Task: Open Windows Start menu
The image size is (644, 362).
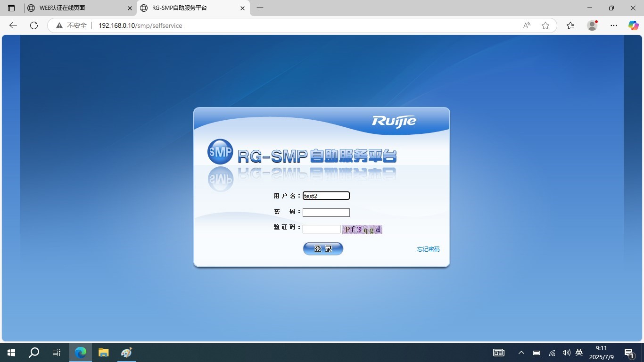Action: click(x=11, y=353)
